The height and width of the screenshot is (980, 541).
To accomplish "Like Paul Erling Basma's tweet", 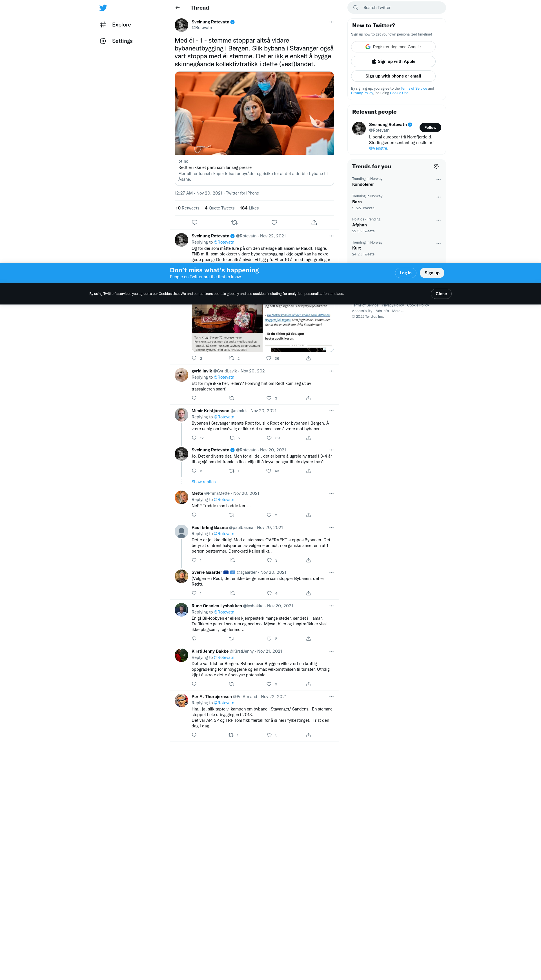I will pyautogui.click(x=269, y=560).
